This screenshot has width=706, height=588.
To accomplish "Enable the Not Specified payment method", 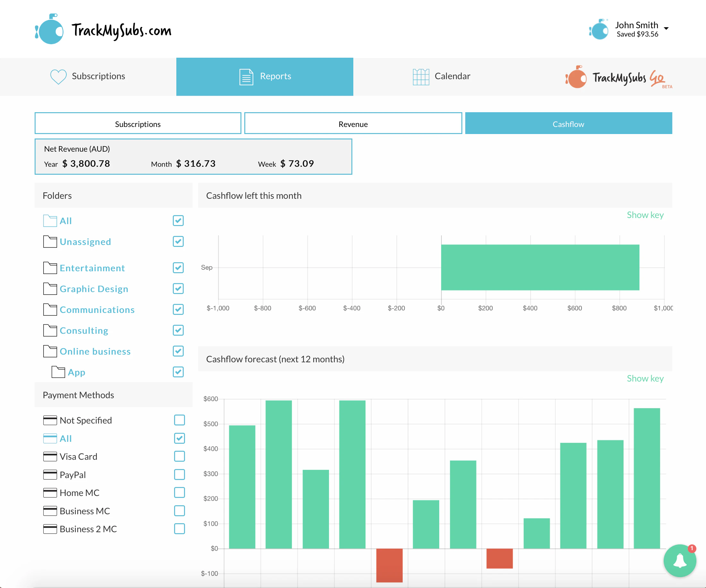I will pyautogui.click(x=180, y=420).
